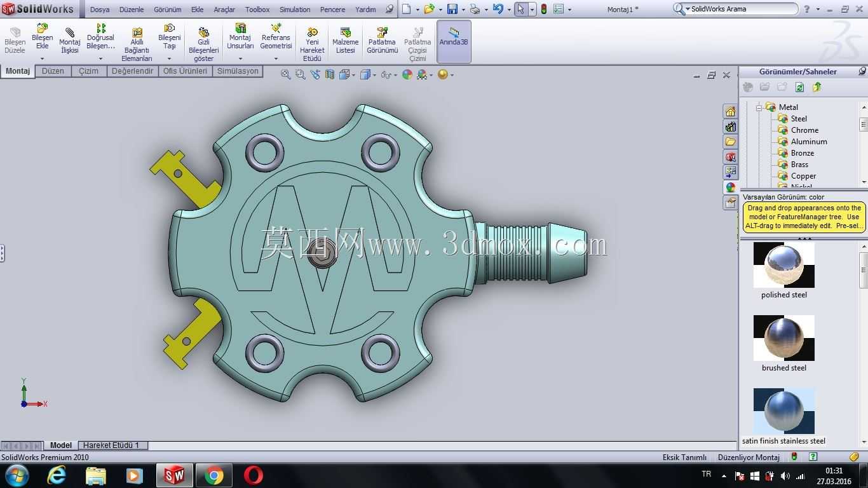Open the Doğrusal Bileşen dropdown arrow
The image size is (868, 488).
tap(100, 58)
